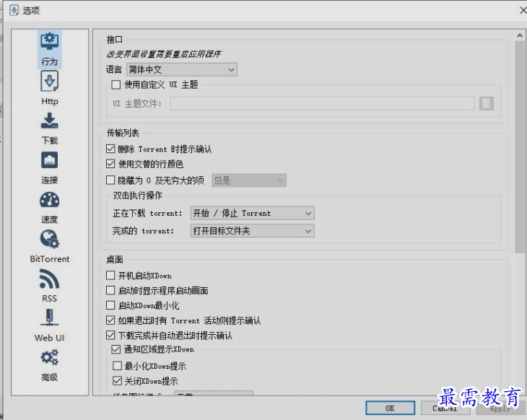Enable 隐藏为 0 及无穷大的项 checkbox

click(x=110, y=180)
